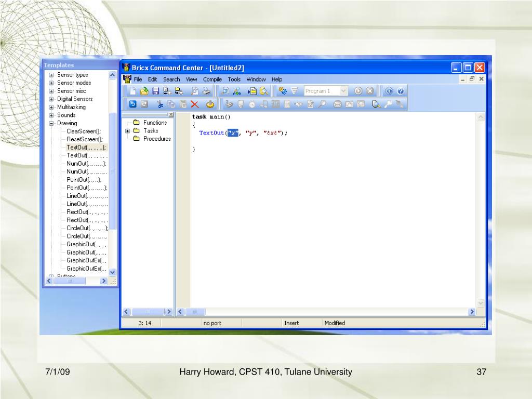Click the Templates panel scroll-down arrow
532x399 pixels.
113,272
